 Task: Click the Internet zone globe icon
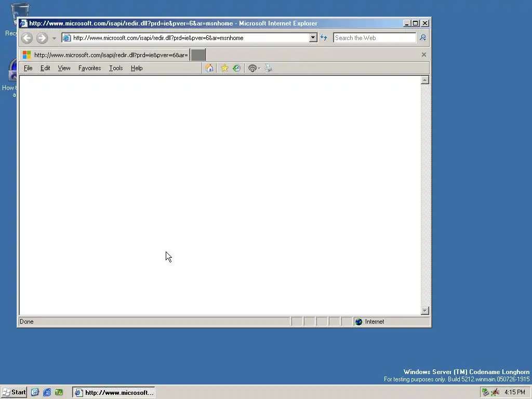coord(358,322)
